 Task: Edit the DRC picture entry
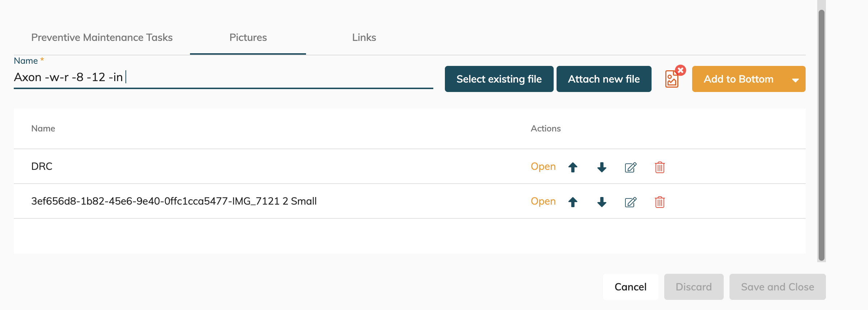[631, 167]
